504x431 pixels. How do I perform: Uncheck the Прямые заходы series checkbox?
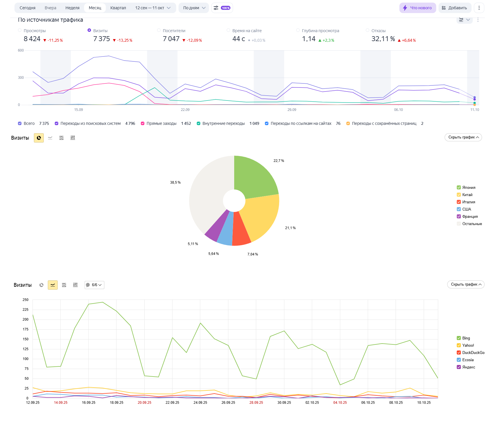click(x=143, y=123)
